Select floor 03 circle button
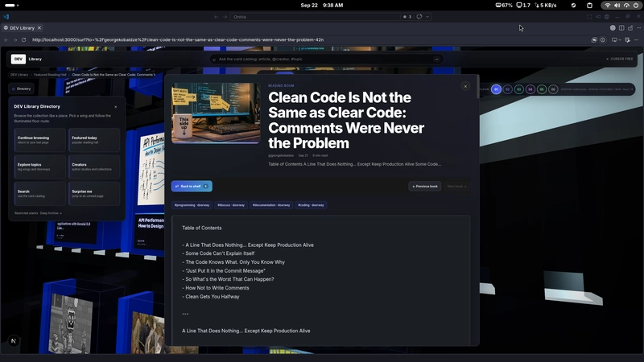Screen dimensions: 644x362 tap(518, 89)
